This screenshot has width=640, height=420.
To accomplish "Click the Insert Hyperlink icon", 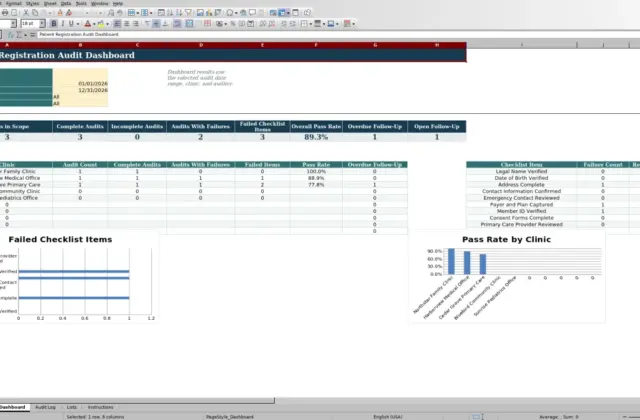I will pos(243,13).
